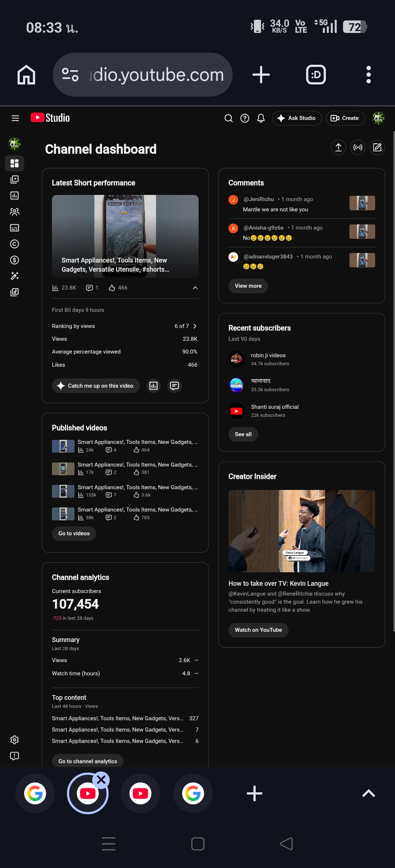Open the latest Short thumbnail
Screen dimensions: 395x868
pyautogui.click(x=125, y=236)
